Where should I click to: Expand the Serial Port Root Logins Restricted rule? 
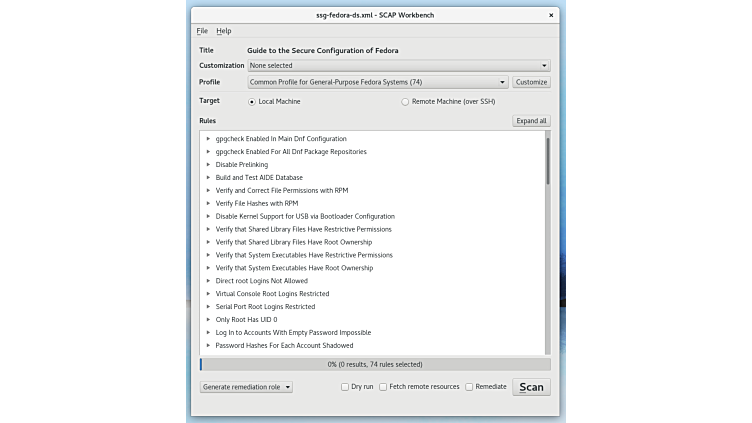208,307
